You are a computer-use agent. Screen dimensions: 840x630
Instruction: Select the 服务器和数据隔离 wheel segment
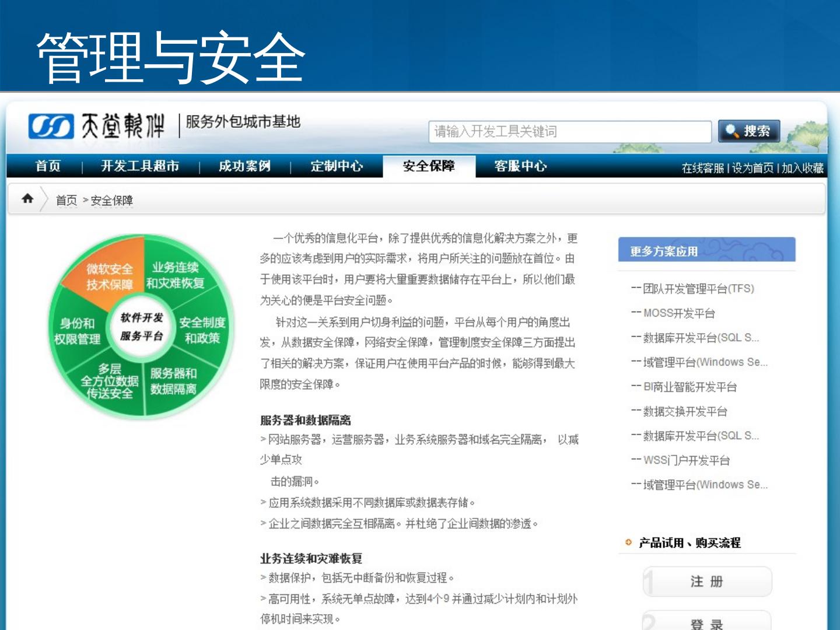173,381
